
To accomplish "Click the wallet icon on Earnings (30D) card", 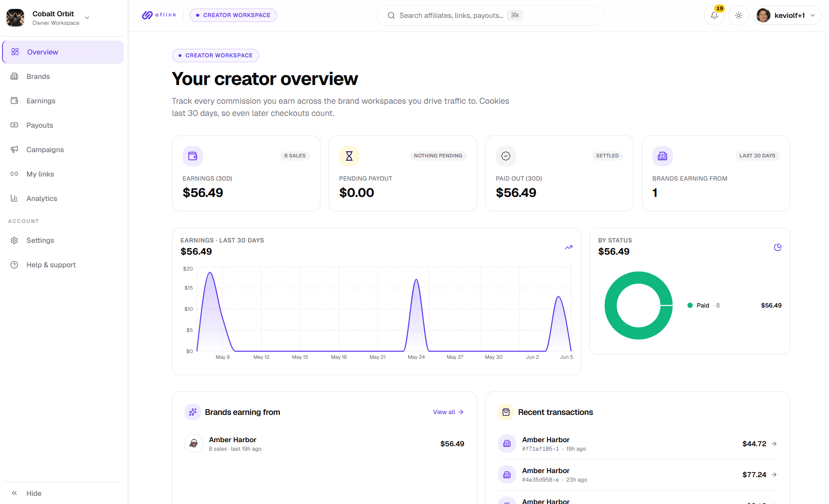I will (193, 156).
